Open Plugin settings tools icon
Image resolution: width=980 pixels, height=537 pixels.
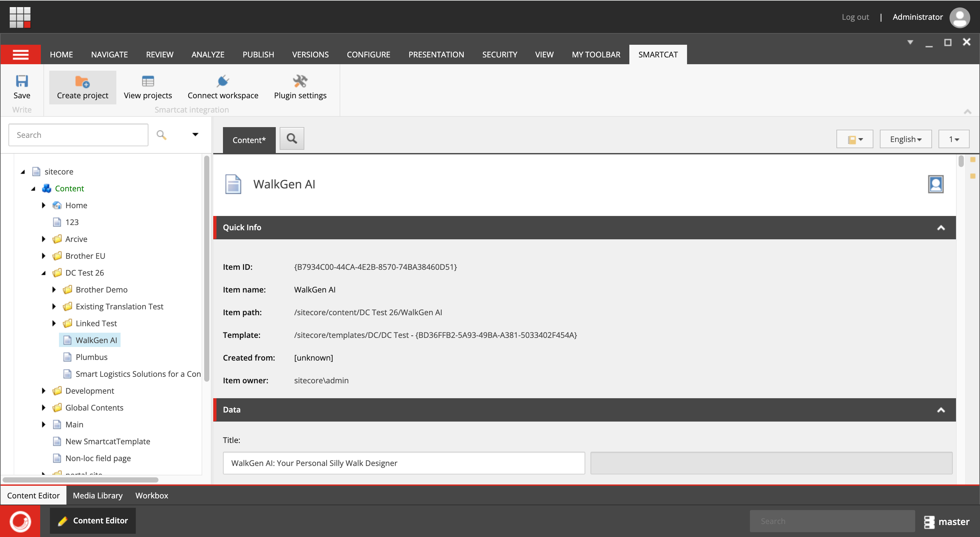pos(300,81)
